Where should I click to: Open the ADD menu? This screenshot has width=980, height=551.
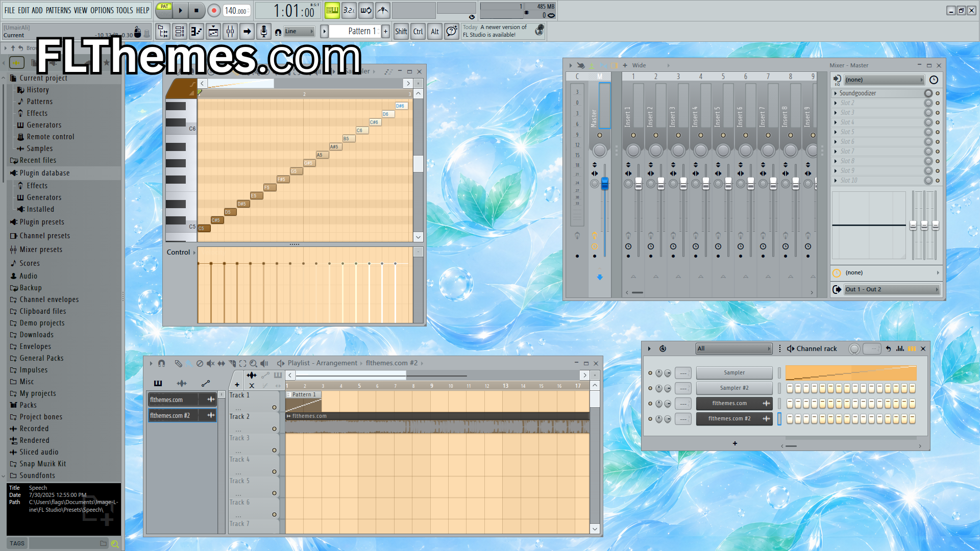(37, 10)
